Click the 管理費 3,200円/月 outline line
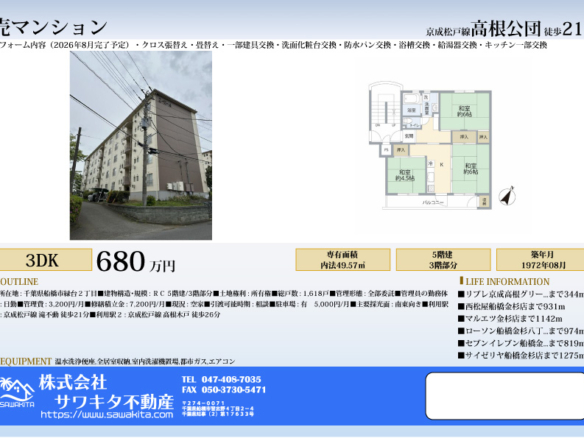The height and width of the screenshot is (438, 584). coord(224,304)
